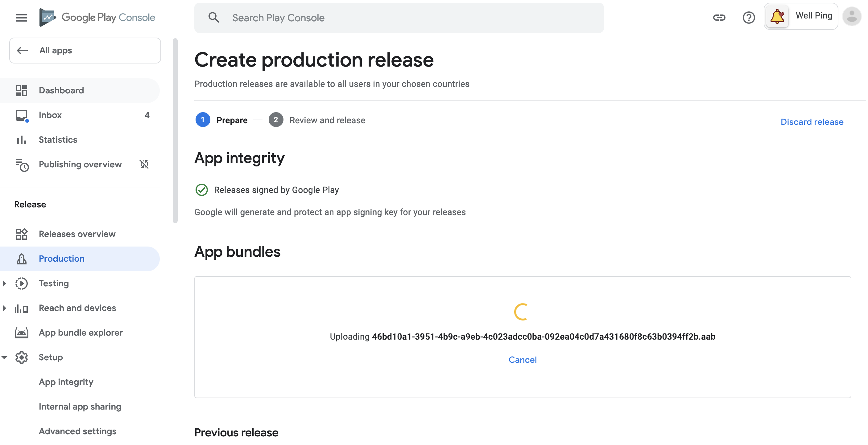Open the help question mark menu

(x=749, y=17)
